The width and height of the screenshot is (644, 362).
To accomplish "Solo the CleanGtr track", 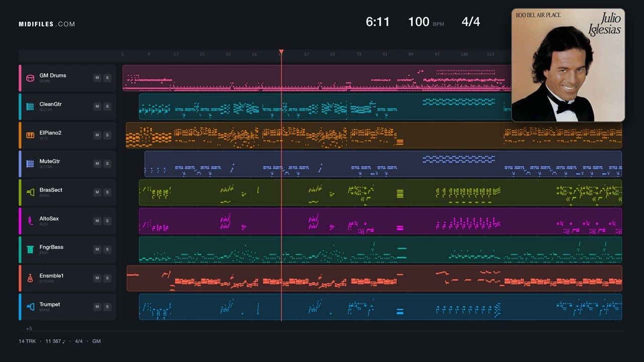I will 107,107.
